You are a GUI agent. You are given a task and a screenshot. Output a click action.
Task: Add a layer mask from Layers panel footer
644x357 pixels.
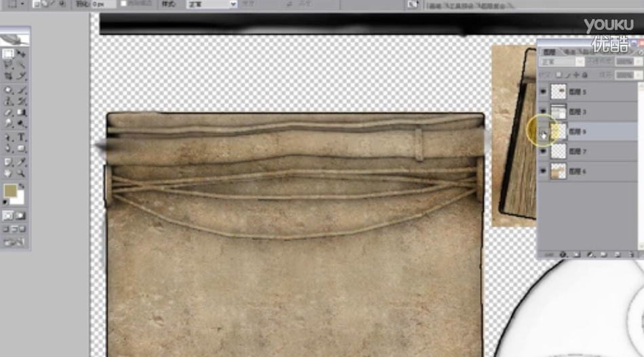point(577,255)
